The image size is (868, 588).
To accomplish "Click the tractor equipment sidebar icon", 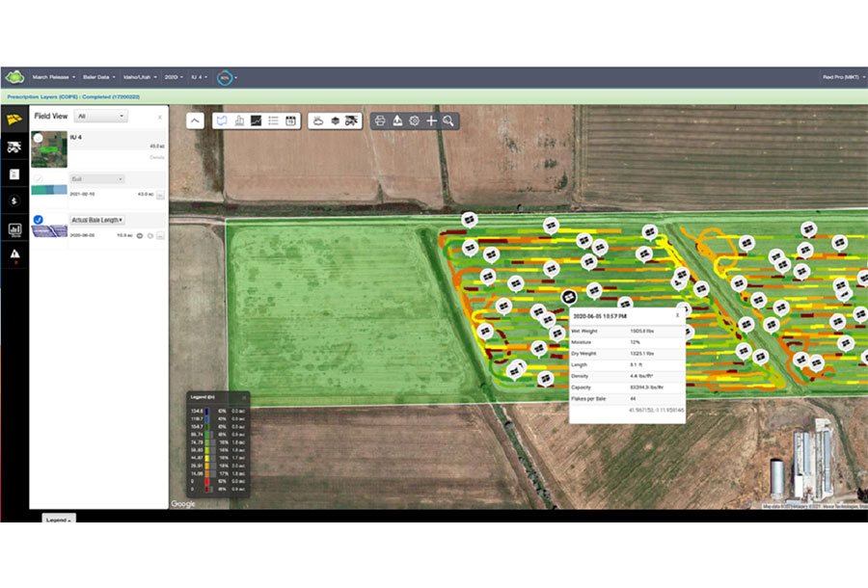I will point(14,147).
